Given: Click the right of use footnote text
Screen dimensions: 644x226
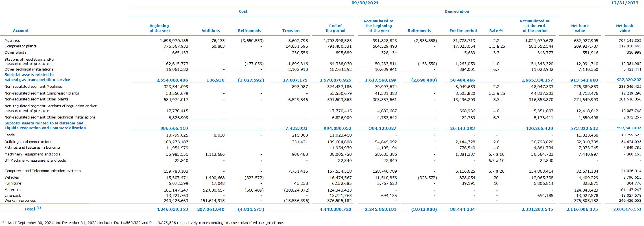Looking at the screenshot, I should click(145, 223).
